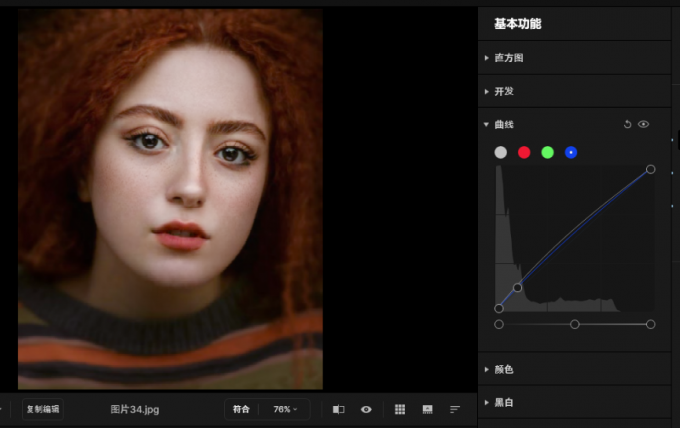Click the 符合 fit-to-screen button
The image size is (680, 428).
[241, 409]
